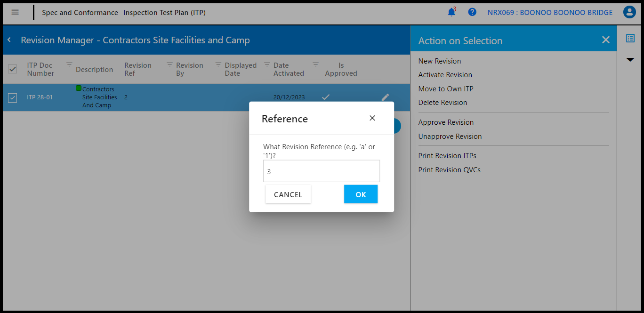Click the approved checkmark in ITP 28-01 row
This screenshot has height=313, width=644.
(325, 97)
